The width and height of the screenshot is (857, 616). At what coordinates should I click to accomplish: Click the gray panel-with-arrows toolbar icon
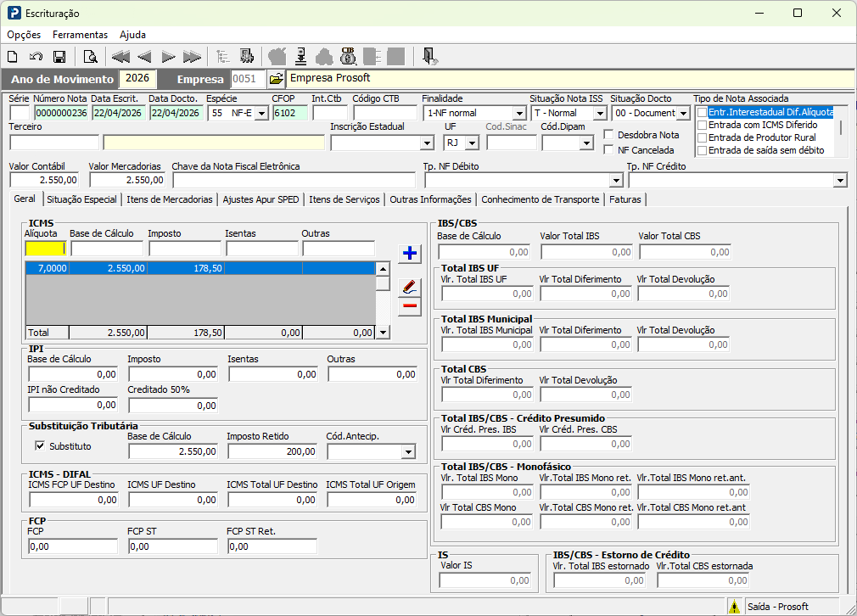pyautogui.click(x=372, y=56)
